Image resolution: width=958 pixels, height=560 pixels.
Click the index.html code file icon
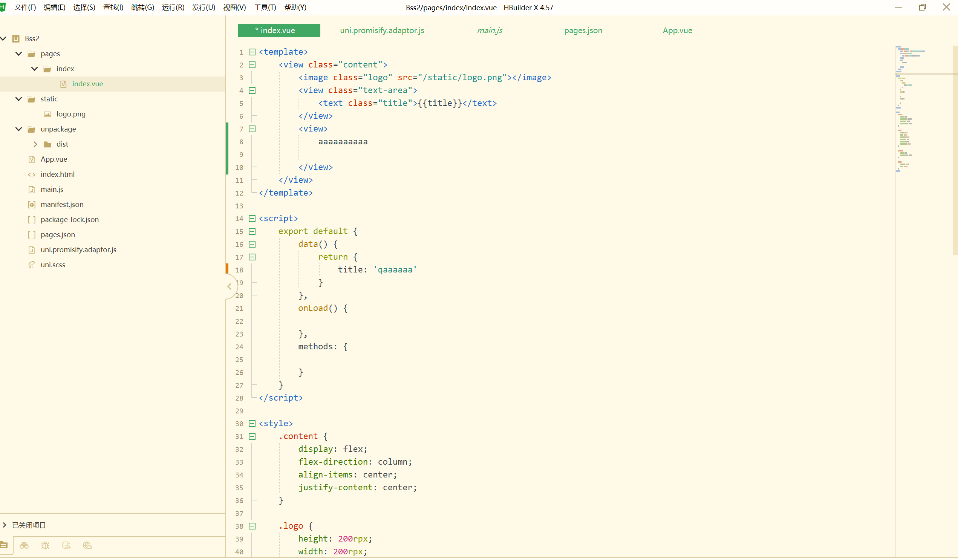(x=32, y=174)
